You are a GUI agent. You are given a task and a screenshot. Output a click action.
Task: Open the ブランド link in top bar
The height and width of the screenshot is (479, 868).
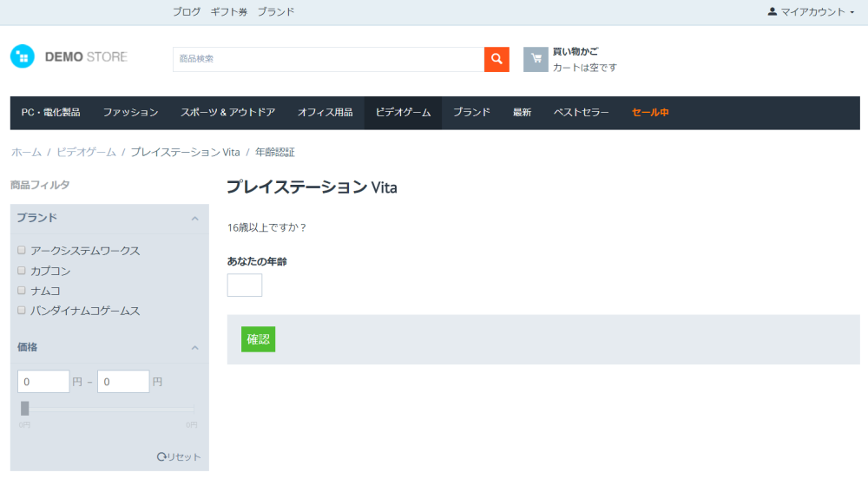point(276,11)
